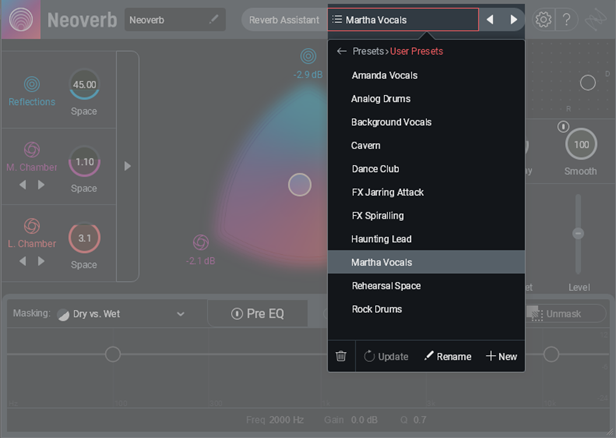The image size is (616, 438).
Task: Click the left EQ node
Action: coord(113,354)
